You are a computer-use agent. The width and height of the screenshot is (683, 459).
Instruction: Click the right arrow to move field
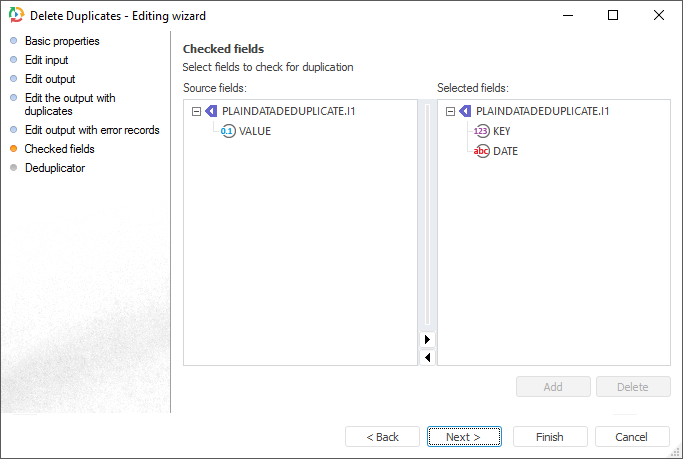pos(428,340)
